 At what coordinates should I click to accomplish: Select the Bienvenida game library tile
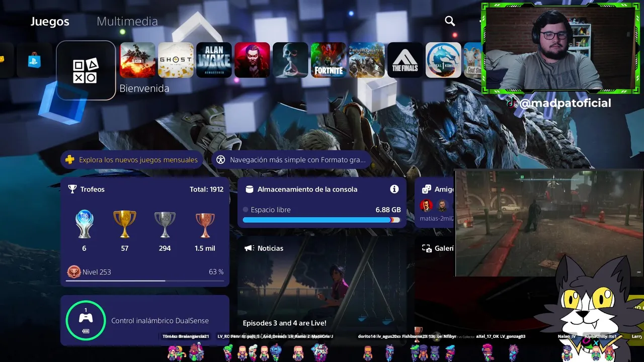(86, 70)
